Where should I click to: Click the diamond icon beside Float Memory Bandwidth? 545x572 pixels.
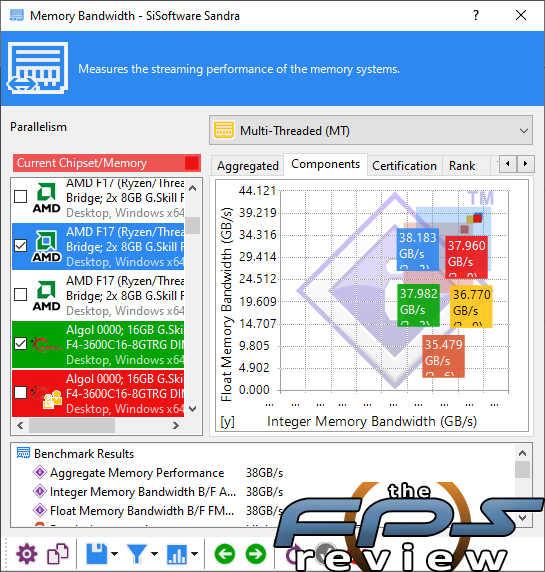pyautogui.click(x=40, y=510)
